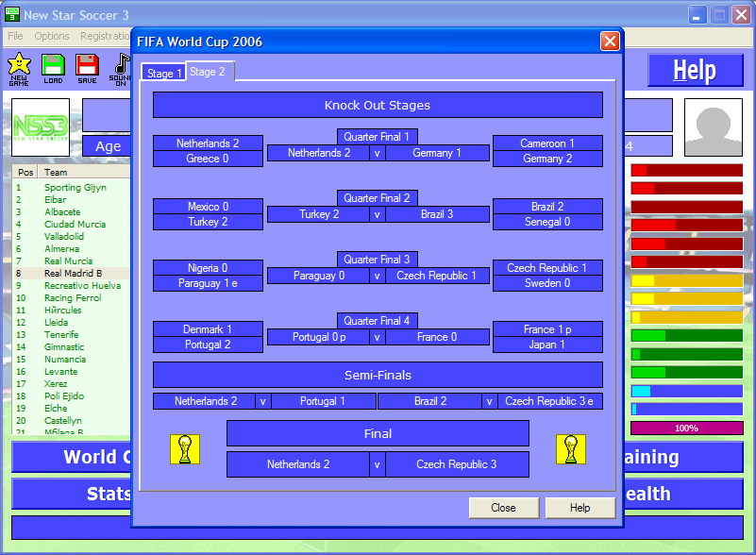Switch to the Stage 1 tab
Viewport: 756px width, 555px height.
pos(162,74)
